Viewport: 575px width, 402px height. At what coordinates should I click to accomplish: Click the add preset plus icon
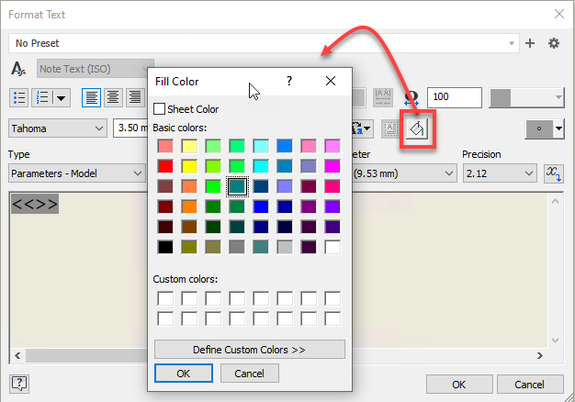[x=530, y=43]
